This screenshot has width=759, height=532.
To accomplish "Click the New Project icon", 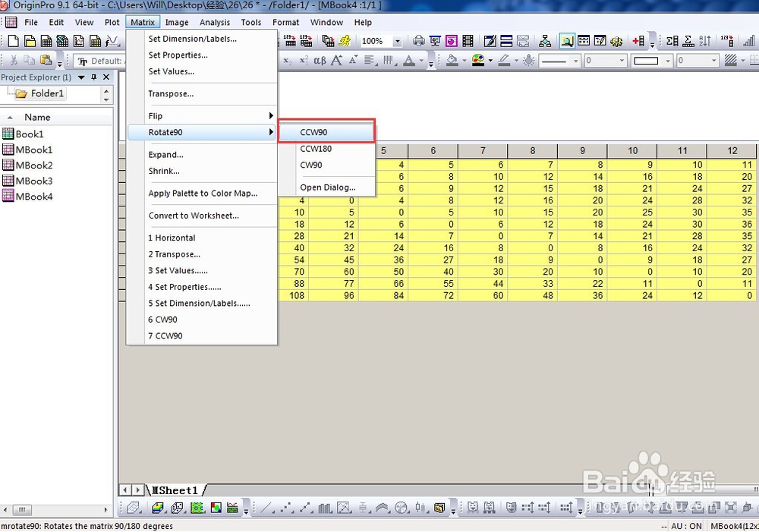I will pos(14,41).
